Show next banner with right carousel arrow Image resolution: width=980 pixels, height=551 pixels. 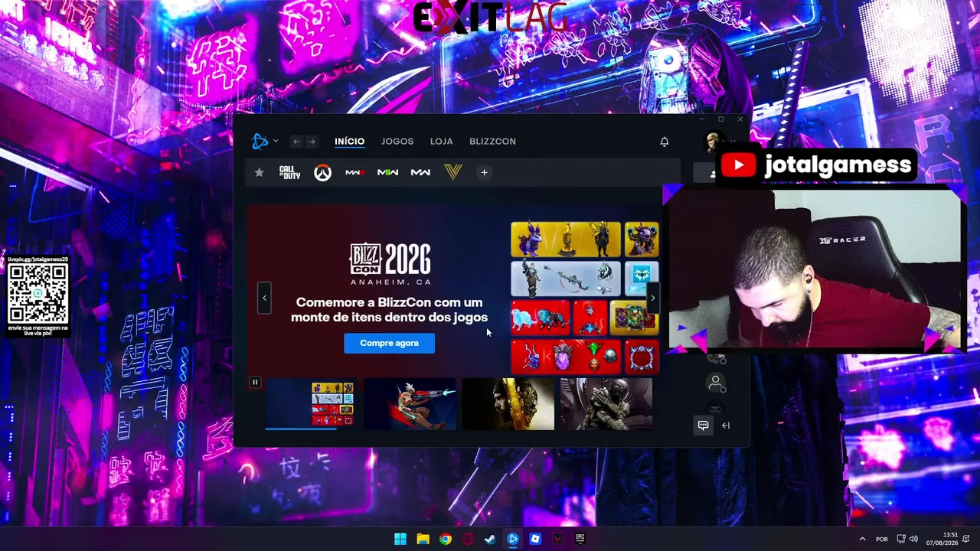click(x=652, y=298)
